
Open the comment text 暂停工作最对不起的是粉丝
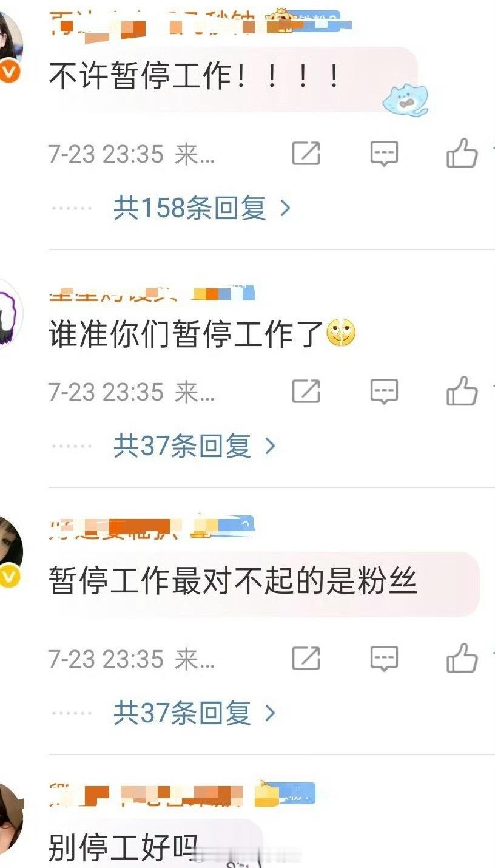pos(233,581)
